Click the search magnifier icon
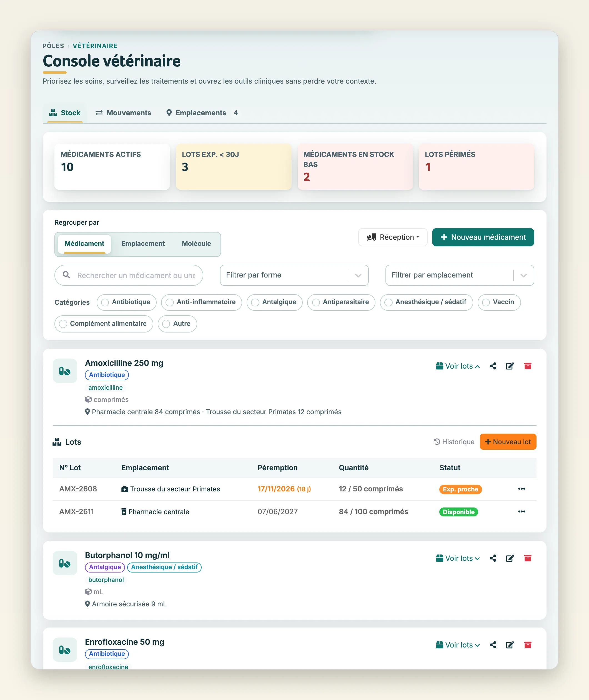Screen dimensions: 589x700 66,275
